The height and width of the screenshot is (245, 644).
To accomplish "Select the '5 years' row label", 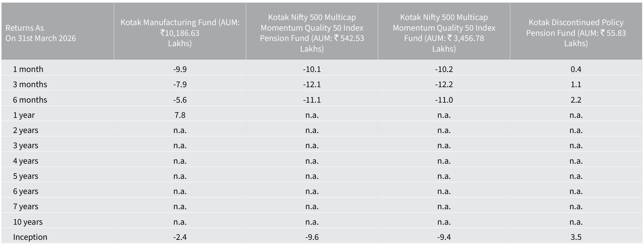I will 25,176.
